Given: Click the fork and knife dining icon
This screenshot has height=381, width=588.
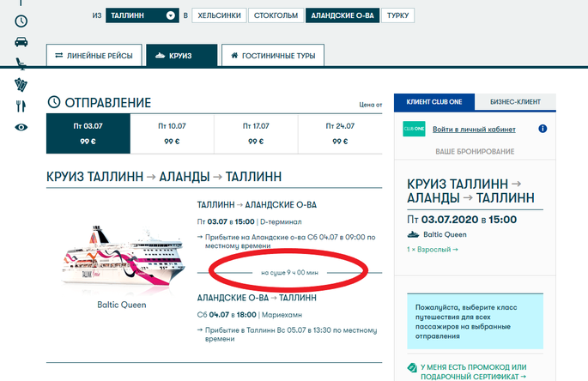Looking at the screenshot, I should (x=21, y=106).
